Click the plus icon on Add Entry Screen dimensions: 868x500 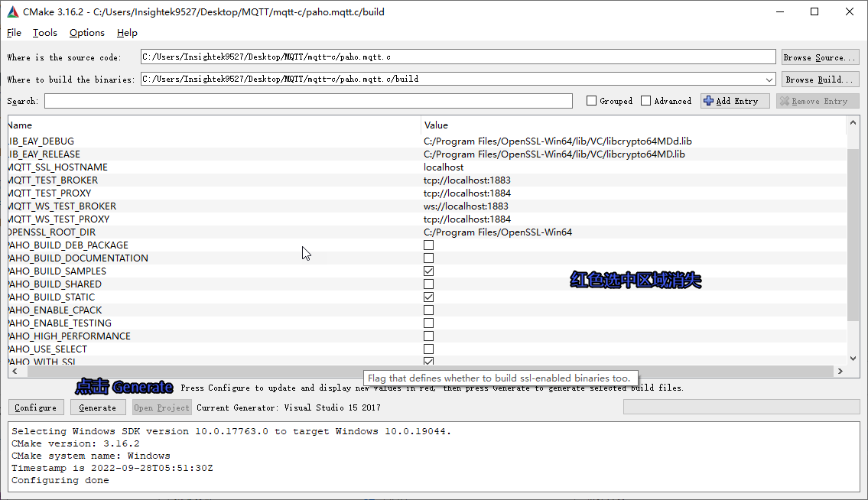[708, 101]
